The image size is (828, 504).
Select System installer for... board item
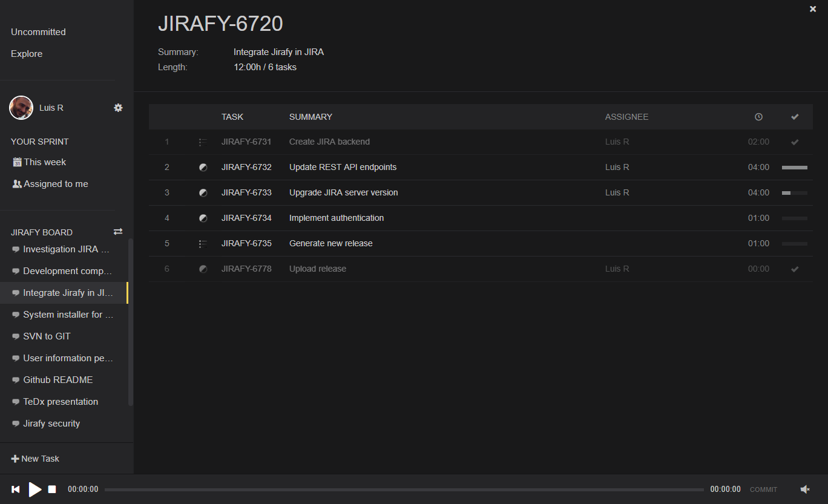pyautogui.click(x=64, y=315)
